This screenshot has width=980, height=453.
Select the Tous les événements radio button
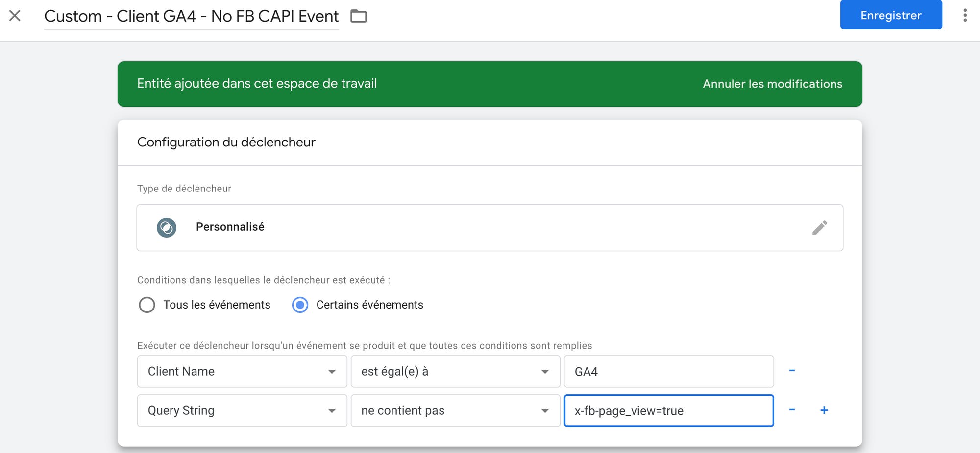(147, 305)
